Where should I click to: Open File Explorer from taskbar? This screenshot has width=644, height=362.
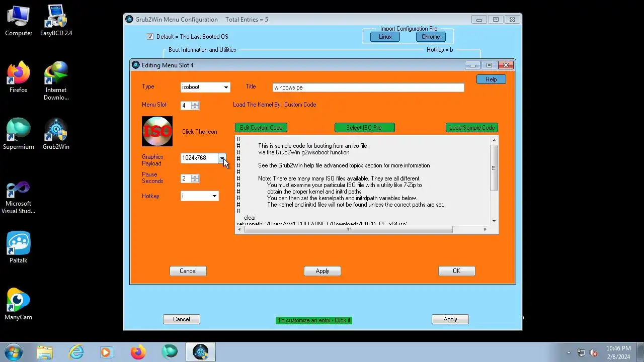click(x=45, y=352)
